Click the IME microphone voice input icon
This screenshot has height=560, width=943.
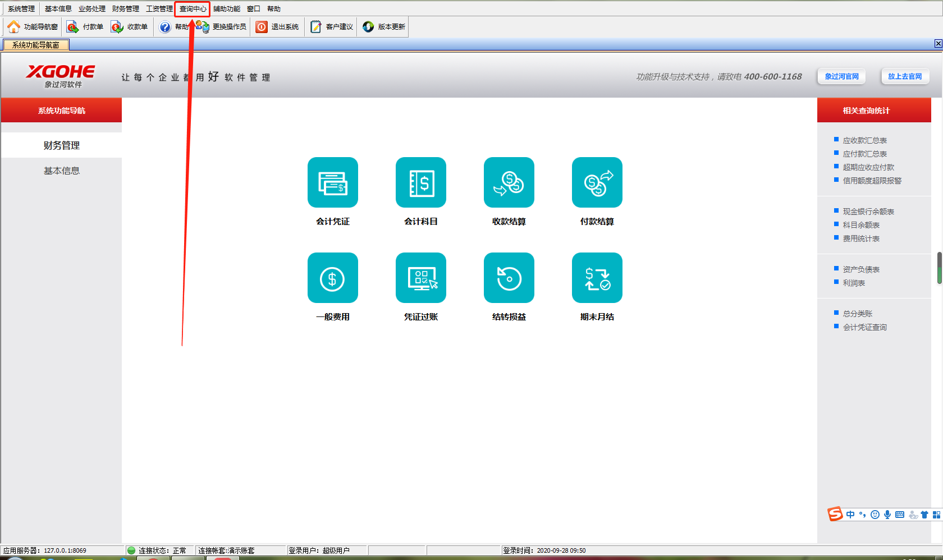click(887, 515)
